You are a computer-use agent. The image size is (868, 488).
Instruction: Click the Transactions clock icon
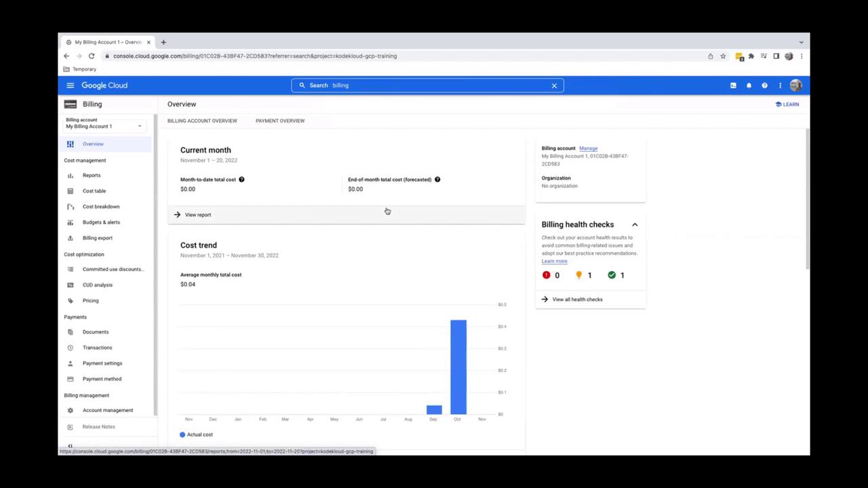tap(71, 348)
